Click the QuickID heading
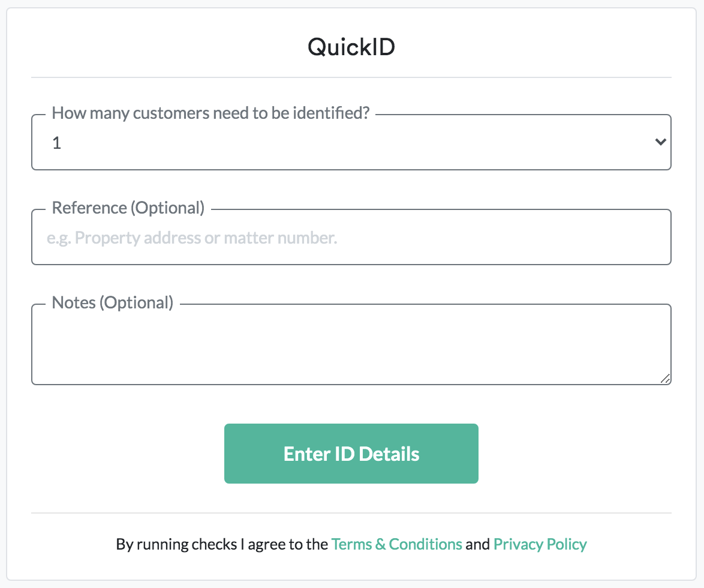Screen dimensions: 704x588 [351, 47]
